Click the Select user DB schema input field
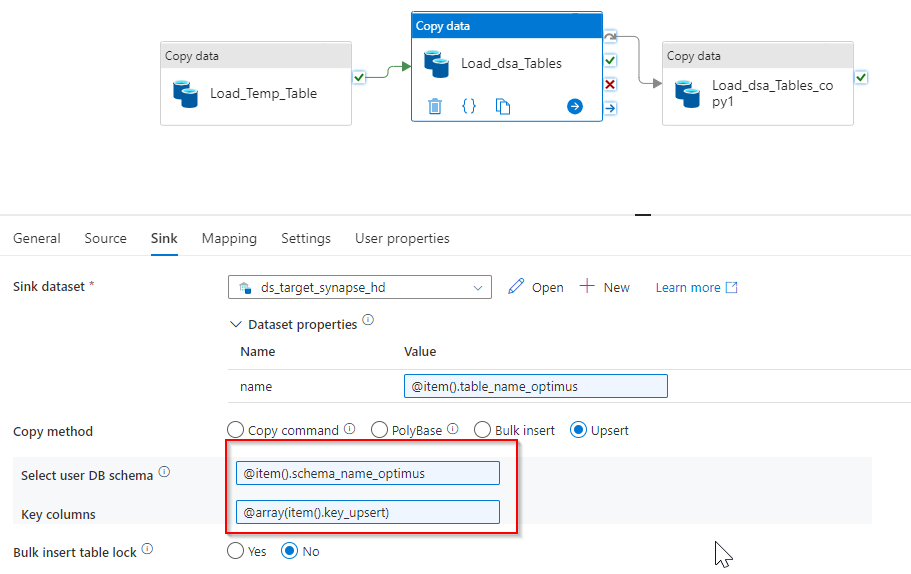Screen dimensions: 911x574 368,473
